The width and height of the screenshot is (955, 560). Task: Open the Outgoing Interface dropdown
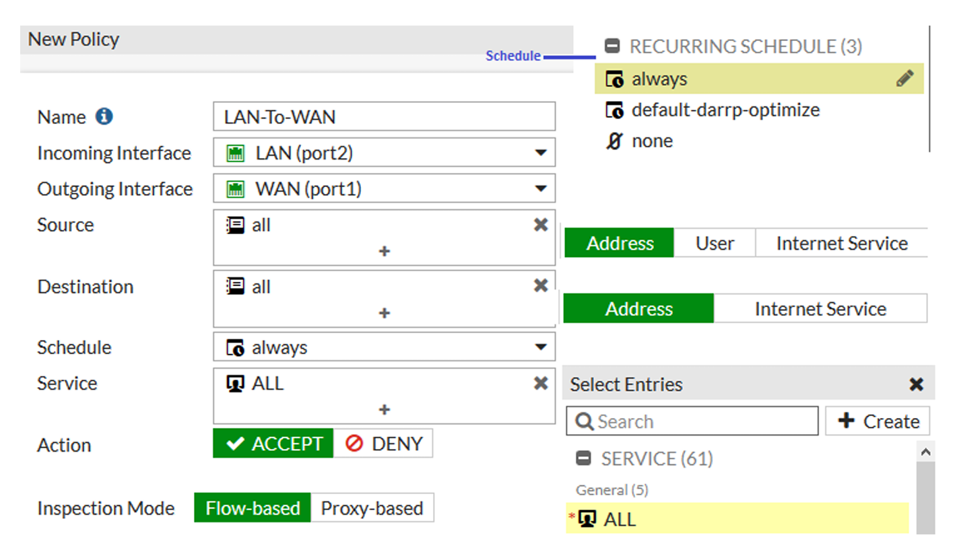click(x=540, y=189)
